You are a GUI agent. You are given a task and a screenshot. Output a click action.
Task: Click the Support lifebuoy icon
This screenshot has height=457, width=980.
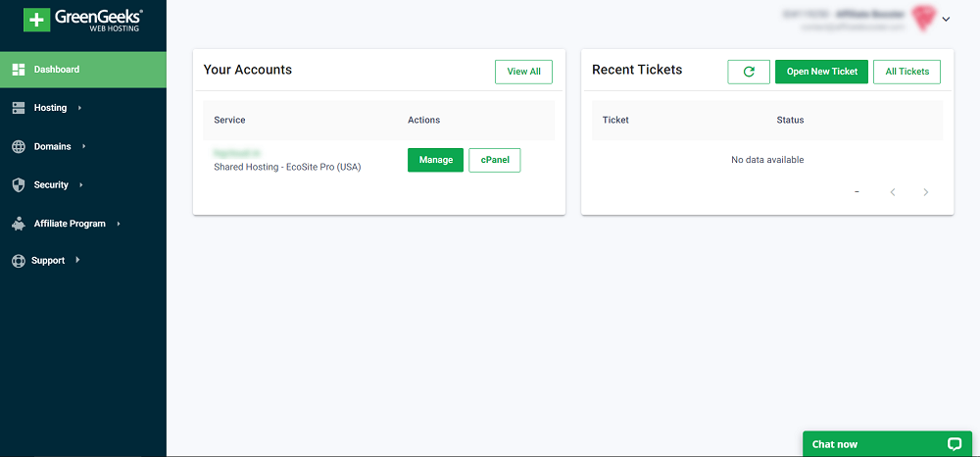pos(18,261)
